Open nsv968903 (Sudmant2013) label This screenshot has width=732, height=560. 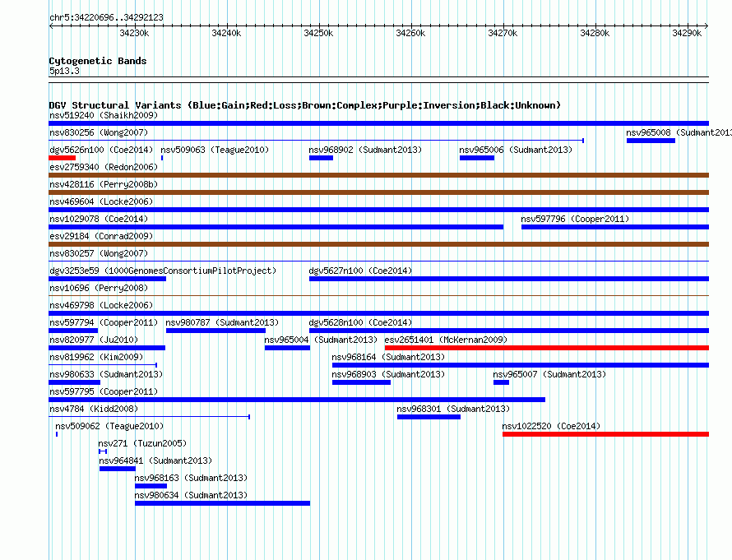(x=388, y=374)
